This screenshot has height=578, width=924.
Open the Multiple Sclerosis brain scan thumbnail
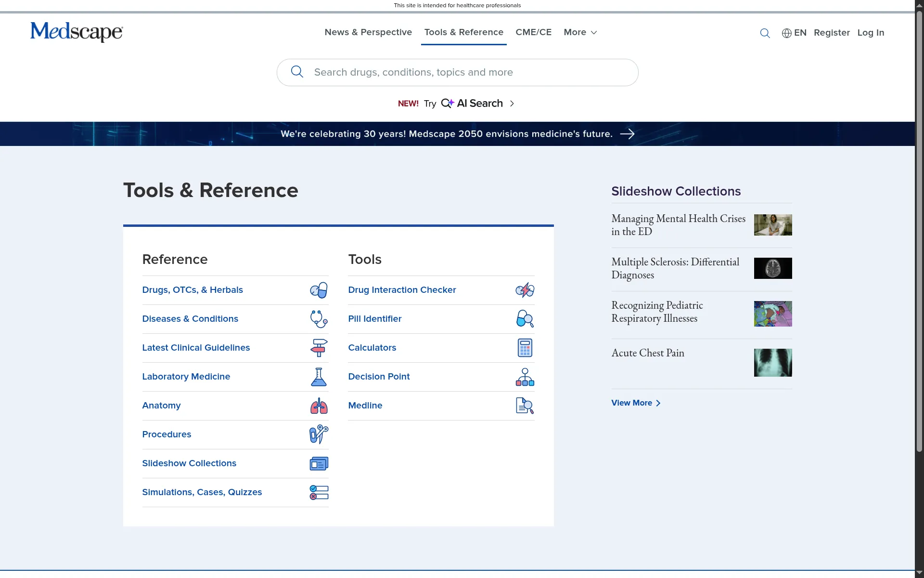click(772, 268)
